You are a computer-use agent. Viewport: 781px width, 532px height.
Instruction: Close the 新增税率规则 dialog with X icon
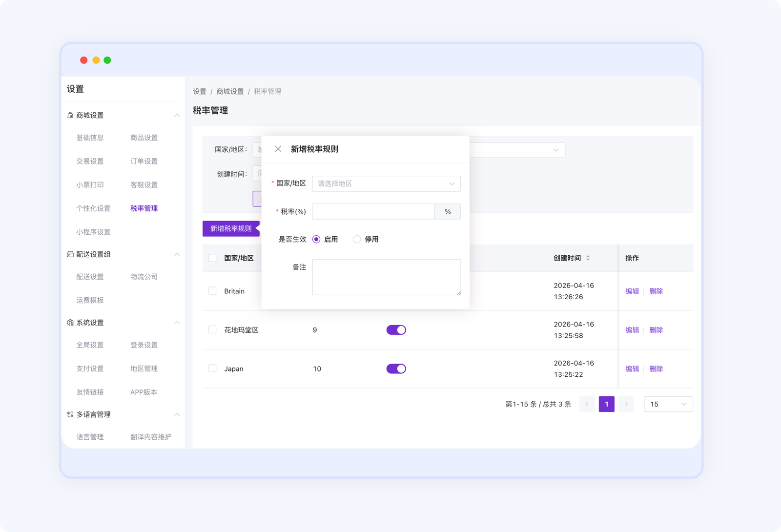(278, 149)
